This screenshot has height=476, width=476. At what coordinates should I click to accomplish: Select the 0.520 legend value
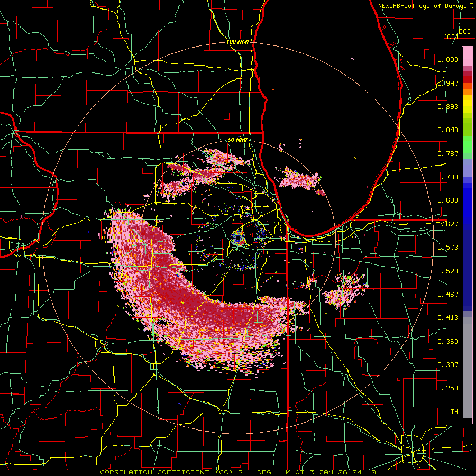[448, 271]
